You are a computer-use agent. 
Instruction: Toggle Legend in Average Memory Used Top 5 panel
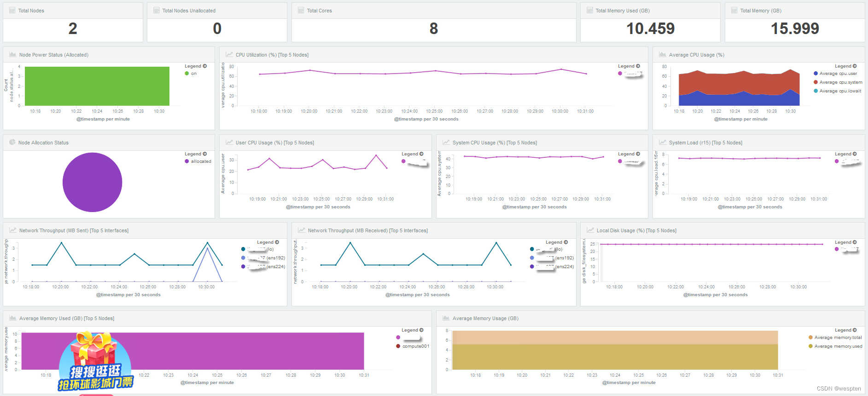[413, 330]
